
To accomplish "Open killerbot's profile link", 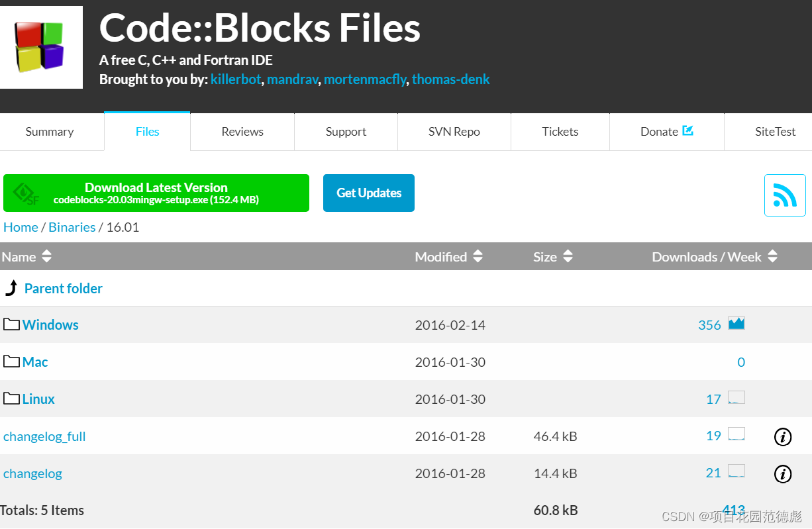I will tap(236, 79).
